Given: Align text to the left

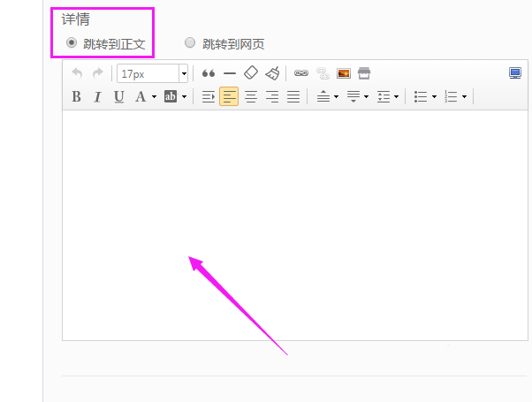Looking at the screenshot, I should pos(229,96).
